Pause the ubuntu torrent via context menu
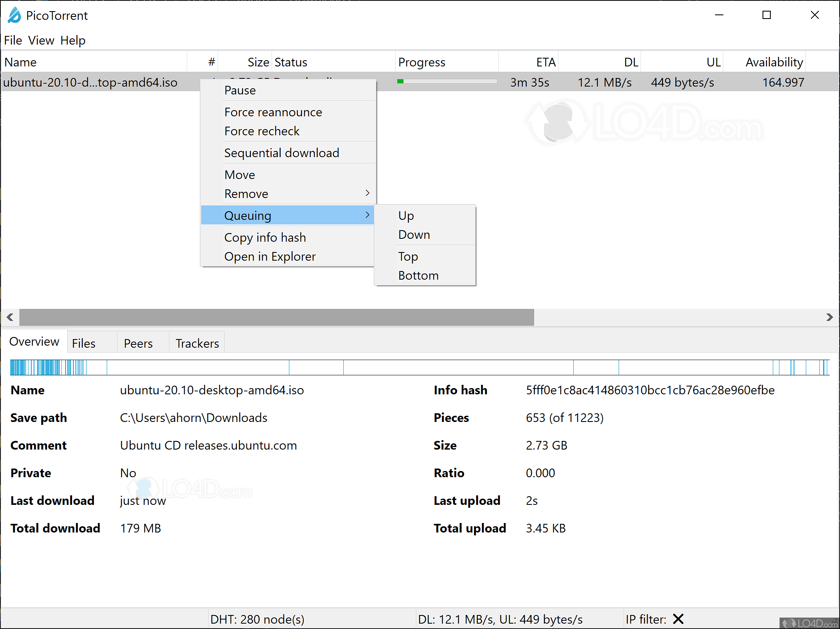The height and width of the screenshot is (629, 840). 240,90
